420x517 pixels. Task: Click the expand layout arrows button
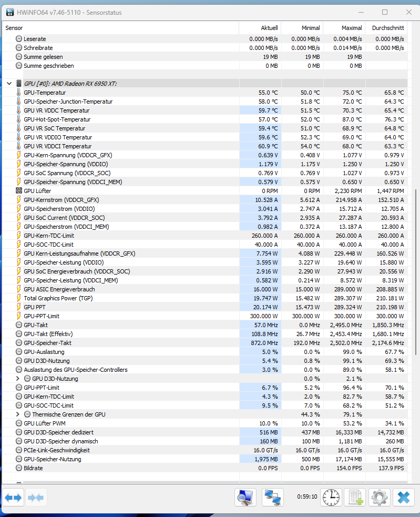click(x=13, y=498)
